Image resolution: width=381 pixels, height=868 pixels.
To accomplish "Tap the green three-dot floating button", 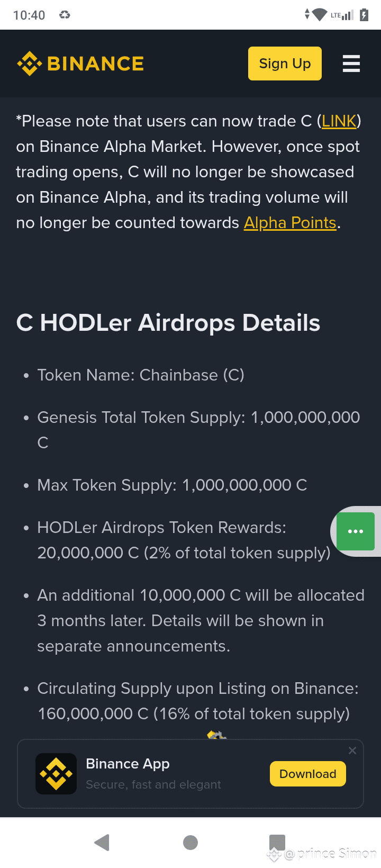I will (356, 531).
